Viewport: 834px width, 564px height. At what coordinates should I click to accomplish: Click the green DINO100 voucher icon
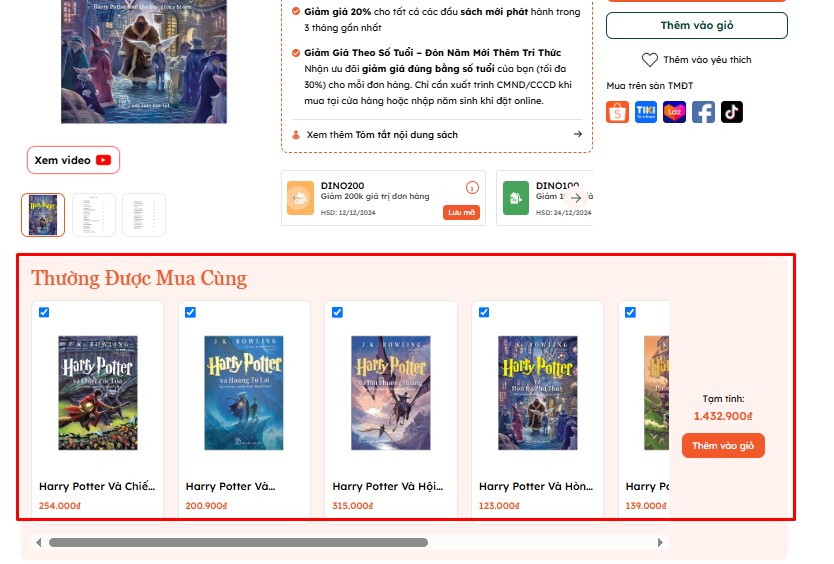click(516, 198)
